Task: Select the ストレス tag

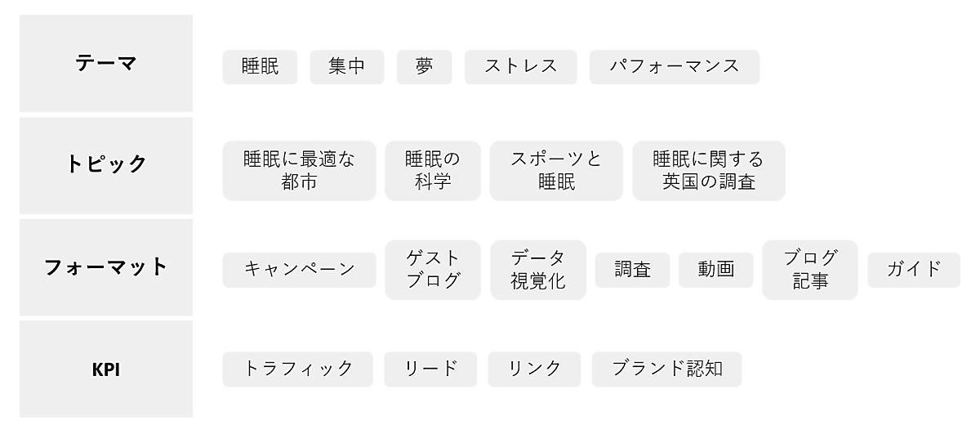Action: (520, 67)
